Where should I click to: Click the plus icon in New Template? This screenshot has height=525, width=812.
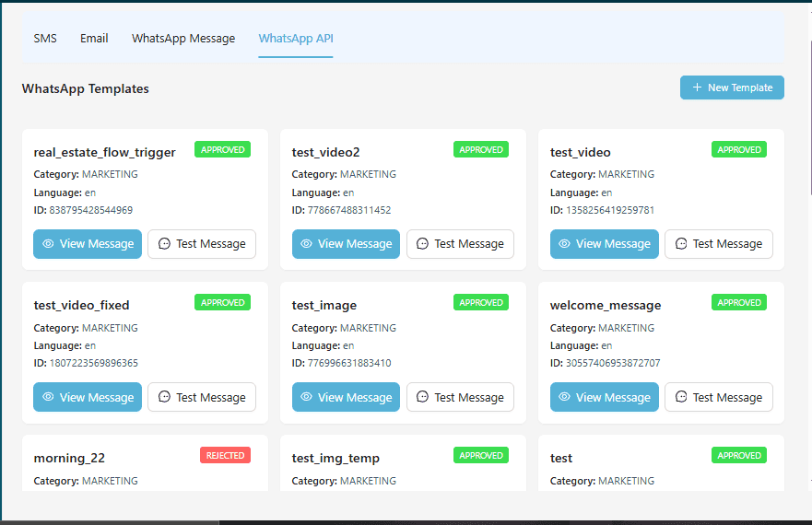697,87
